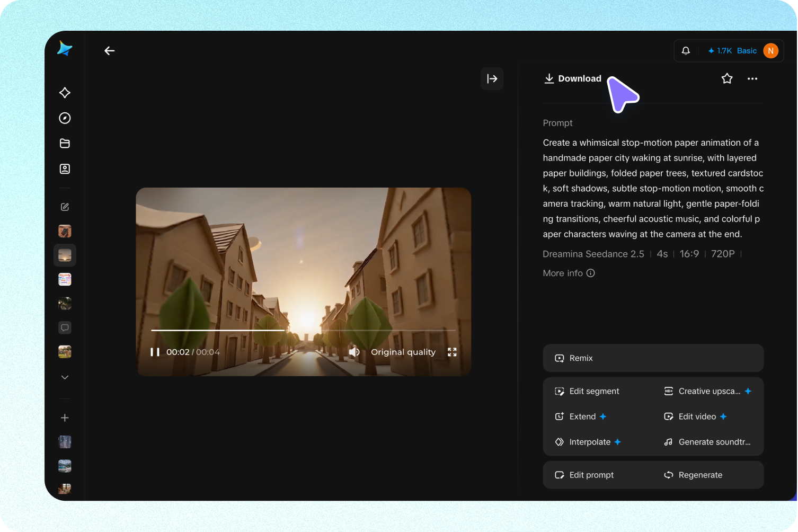Click the new creation pencil icon

point(65,207)
